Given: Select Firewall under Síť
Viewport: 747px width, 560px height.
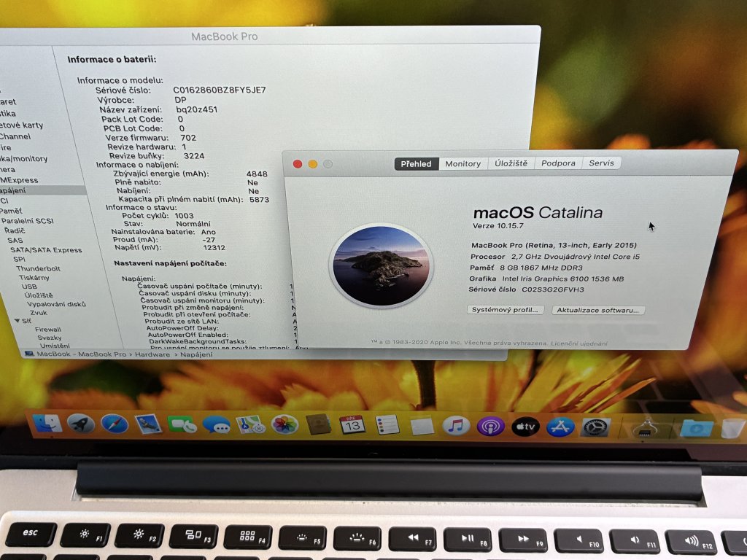Looking at the screenshot, I should tap(47, 329).
